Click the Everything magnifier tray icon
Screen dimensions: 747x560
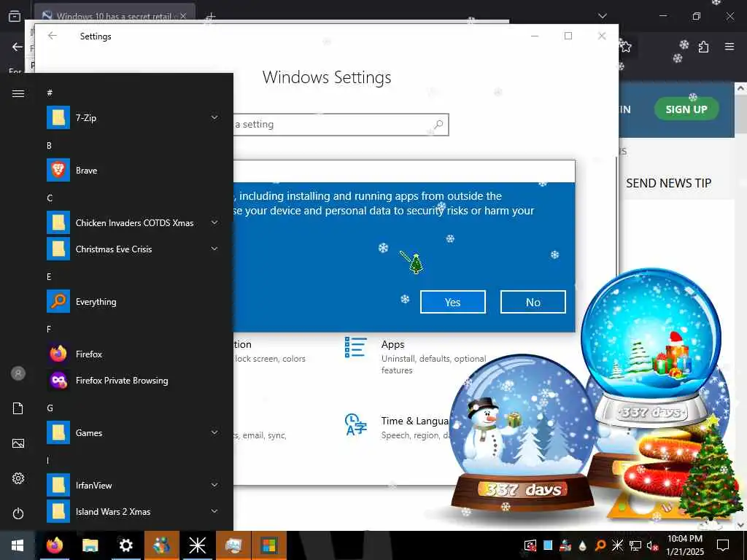600,545
